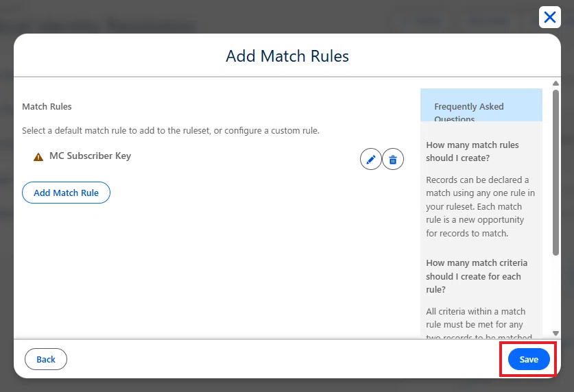This screenshot has height=392, width=574.
Task: Go Back to the previous step
Action: (x=46, y=359)
